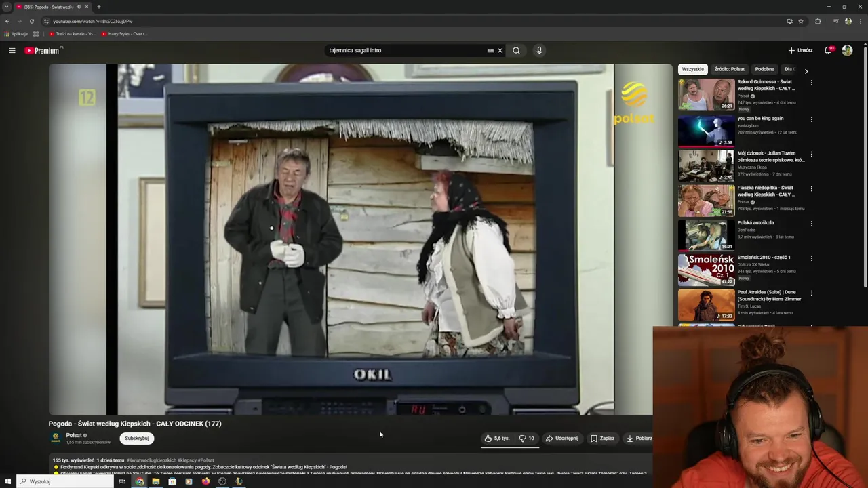Screen dimensions: 868x488
Task: Subscribe to Polsat with Subskrybuj
Action: (x=137, y=438)
